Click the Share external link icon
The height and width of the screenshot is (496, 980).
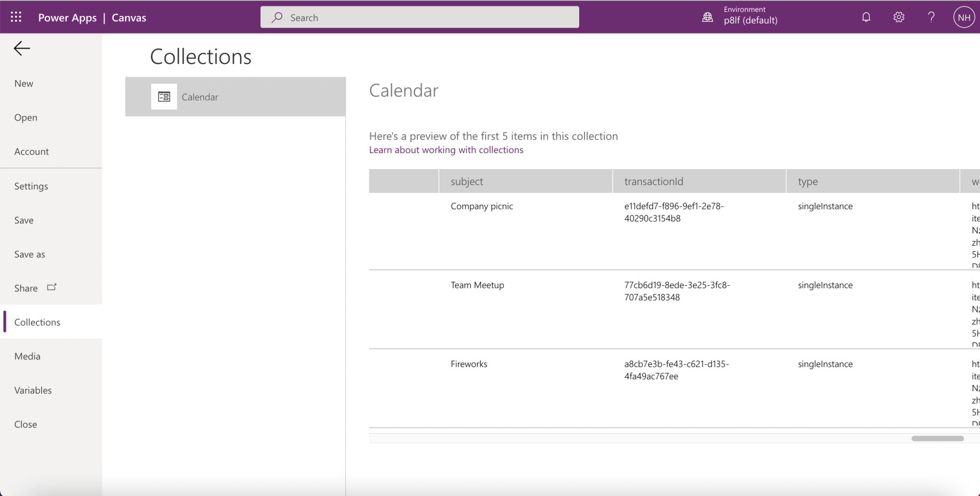[52, 287]
